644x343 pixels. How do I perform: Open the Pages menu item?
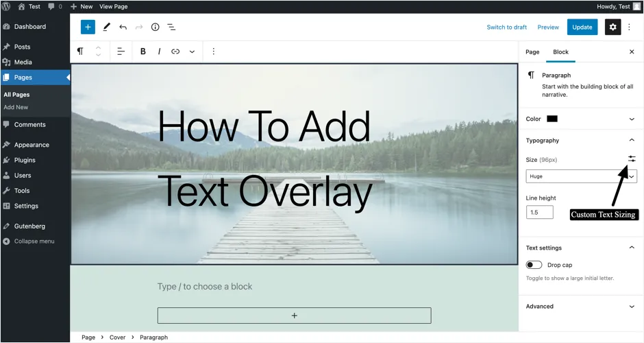(x=36, y=78)
